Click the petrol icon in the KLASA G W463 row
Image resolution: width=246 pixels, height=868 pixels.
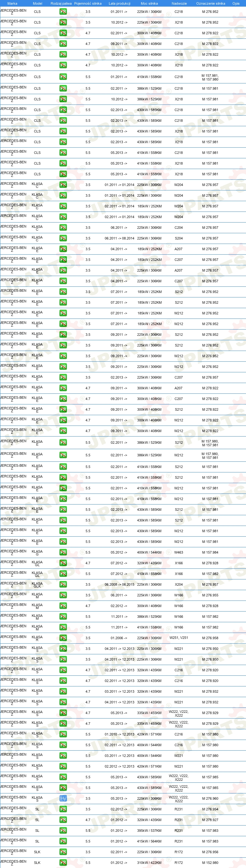[x=63, y=552]
